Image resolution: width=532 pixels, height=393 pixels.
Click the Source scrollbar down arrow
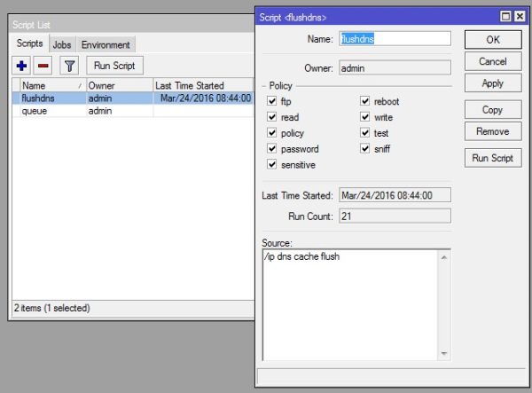point(444,353)
